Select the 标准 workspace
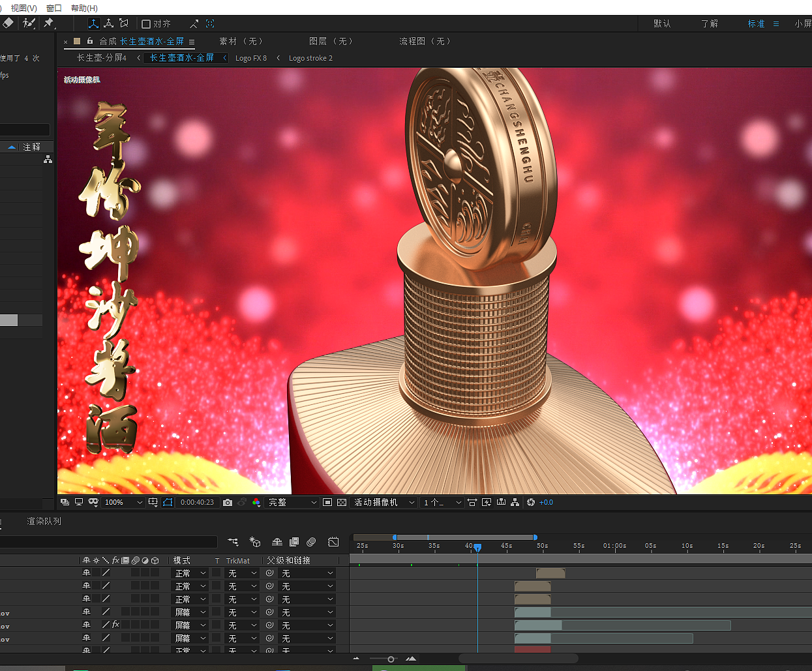 (x=756, y=23)
